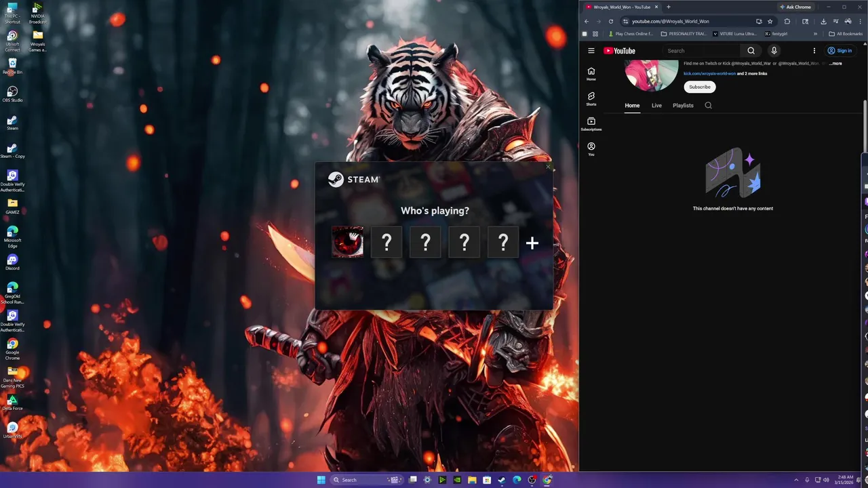This screenshot has height=488, width=868.
Task: Bookmark this page with the star icon
Action: [x=770, y=21]
